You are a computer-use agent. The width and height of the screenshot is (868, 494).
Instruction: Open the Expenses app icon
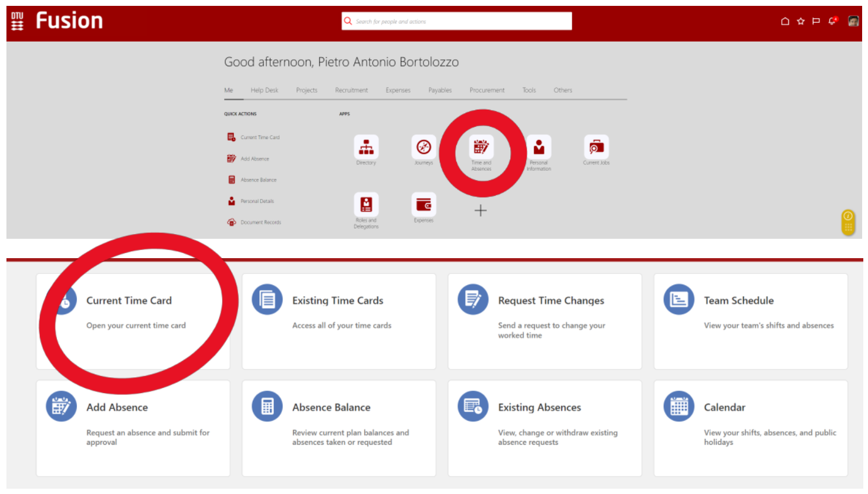pyautogui.click(x=423, y=204)
